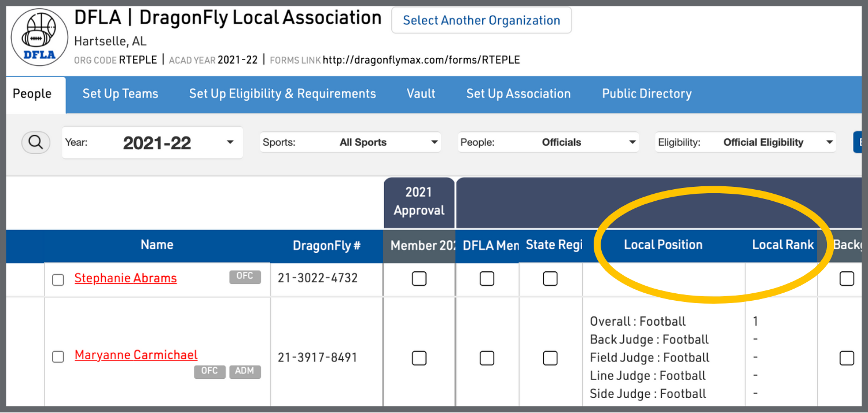Image resolution: width=868 pixels, height=413 pixels.
Task: Select Stephanie Abrams row checkbox
Action: click(x=58, y=280)
